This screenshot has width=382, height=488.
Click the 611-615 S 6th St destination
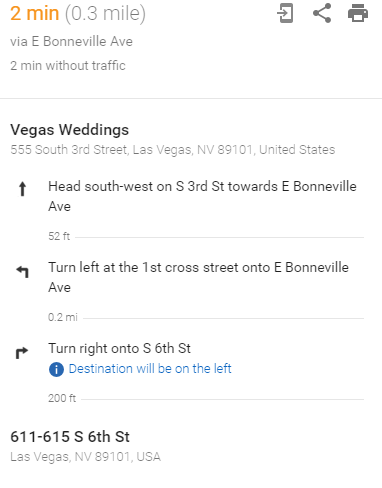(70, 437)
